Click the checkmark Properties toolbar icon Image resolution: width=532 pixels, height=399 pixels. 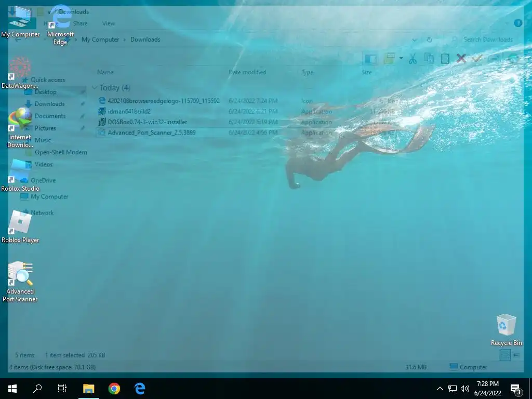coord(477,59)
